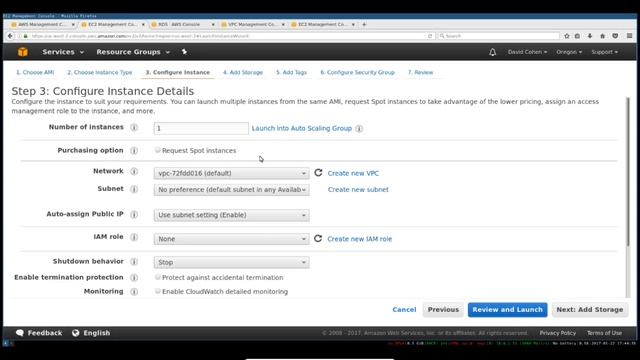Viewport: 640px width, 360px height.
Task: Click Create new VPC link
Action: click(x=353, y=173)
